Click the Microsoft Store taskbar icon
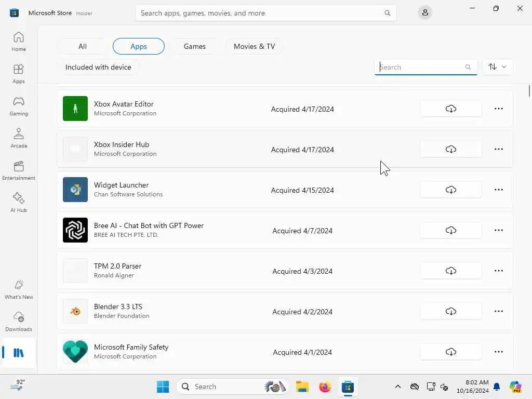 [x=348, y=387]
